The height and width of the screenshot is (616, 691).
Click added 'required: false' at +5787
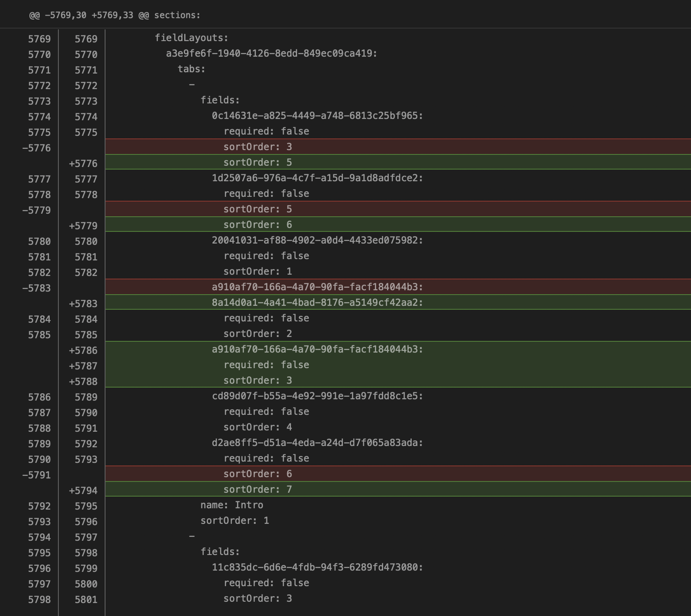point(266,365)
